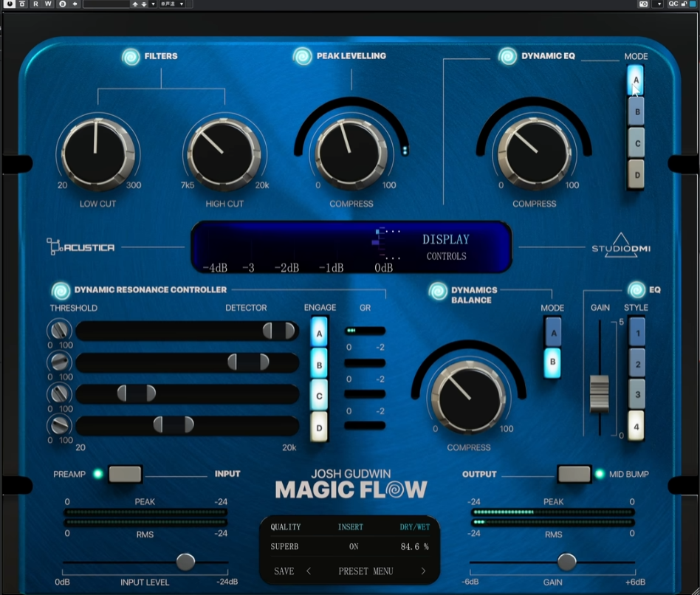The image size is (700, 595).
Task: Click the camera snapshot icon
Action: click(x=643, y=4)
